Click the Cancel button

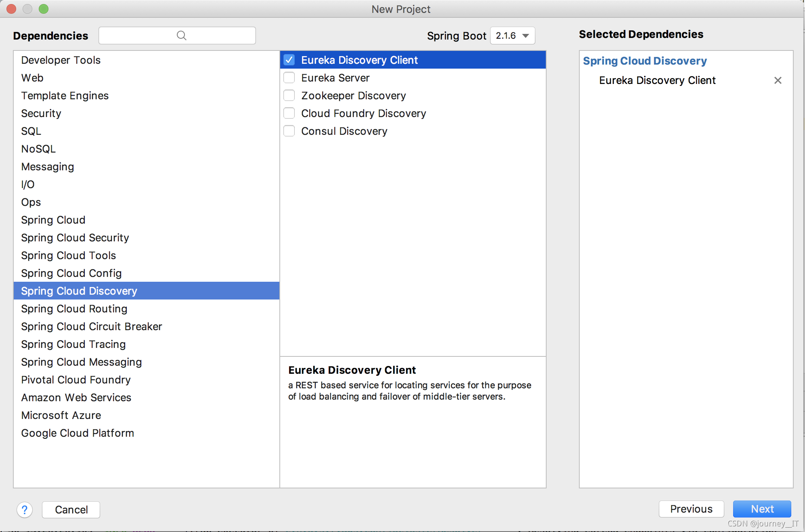click(x=71, y=509)
